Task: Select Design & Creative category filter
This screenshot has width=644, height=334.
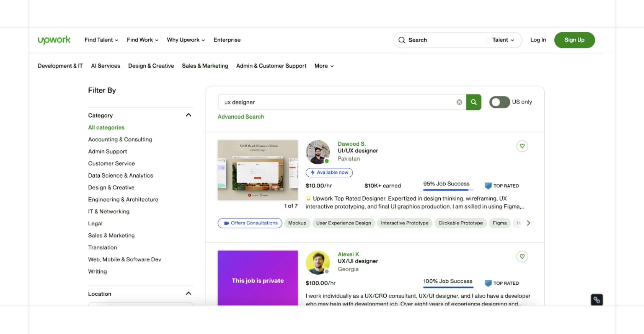Action: [x=111, y=187]
